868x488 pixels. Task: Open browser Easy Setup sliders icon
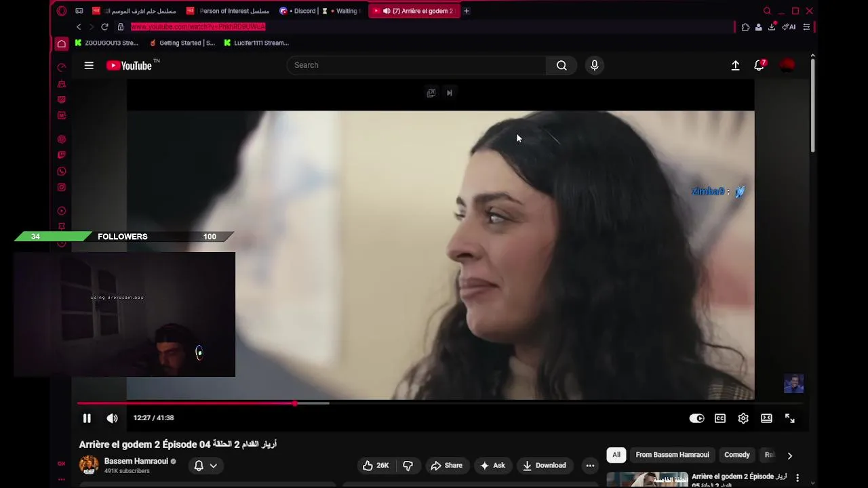(806, 27)
